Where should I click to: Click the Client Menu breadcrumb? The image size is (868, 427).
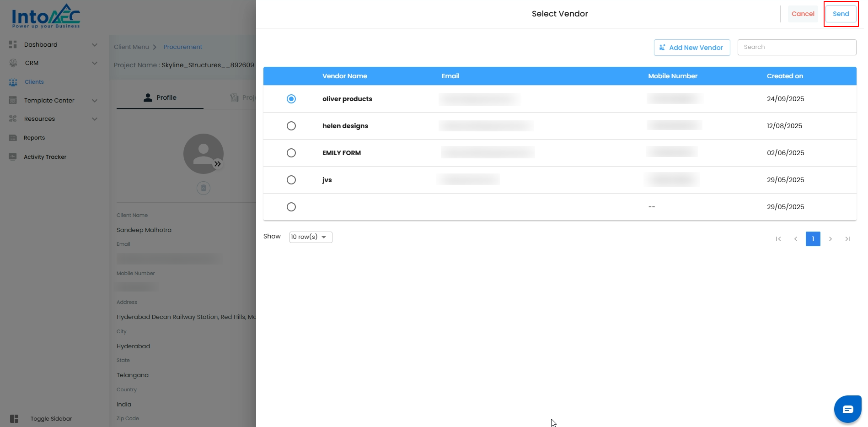coord(131,47)
